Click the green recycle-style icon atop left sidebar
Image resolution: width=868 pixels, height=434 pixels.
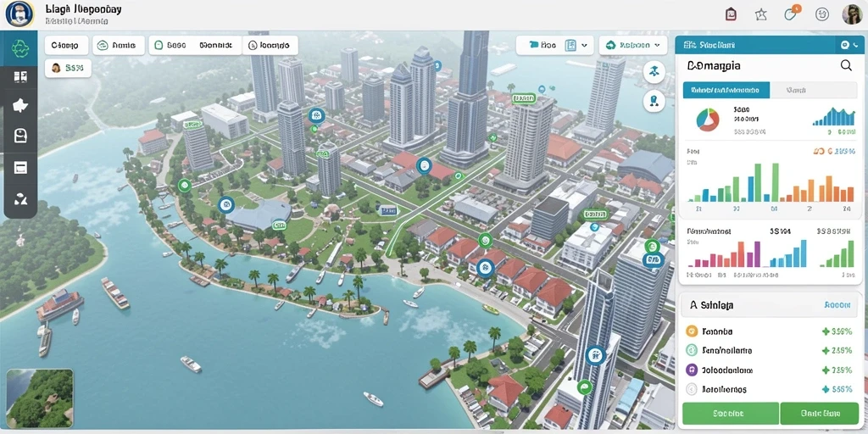click(20, 49)
